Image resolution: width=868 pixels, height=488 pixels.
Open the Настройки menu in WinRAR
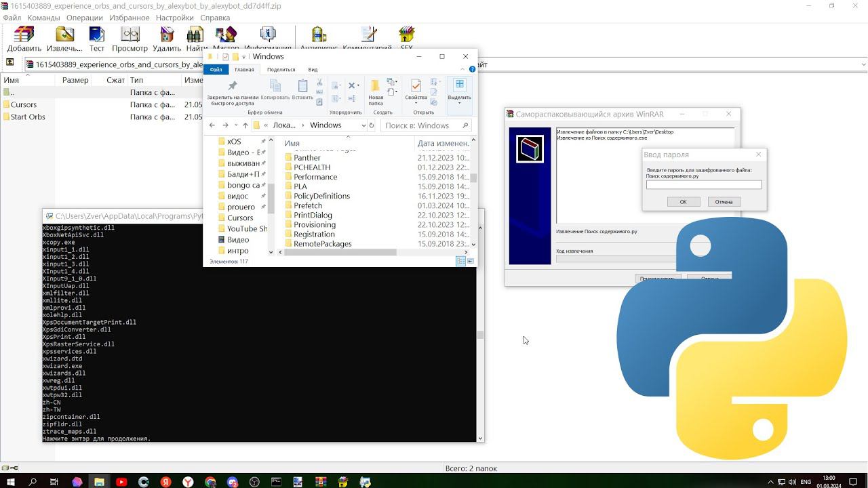(174, 18)
